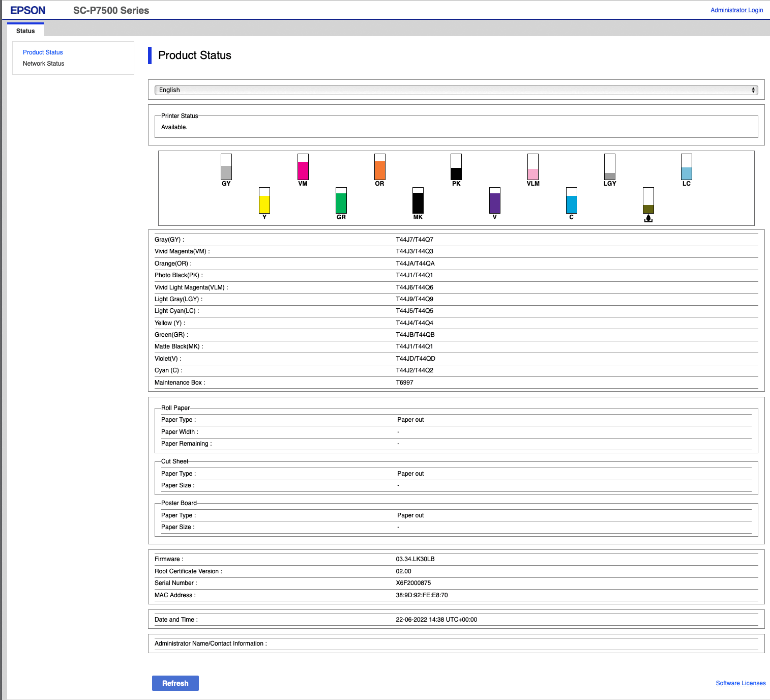770x700 pixels.
Task: Click the Violet (V) ink level gauge
Action: 495,200
